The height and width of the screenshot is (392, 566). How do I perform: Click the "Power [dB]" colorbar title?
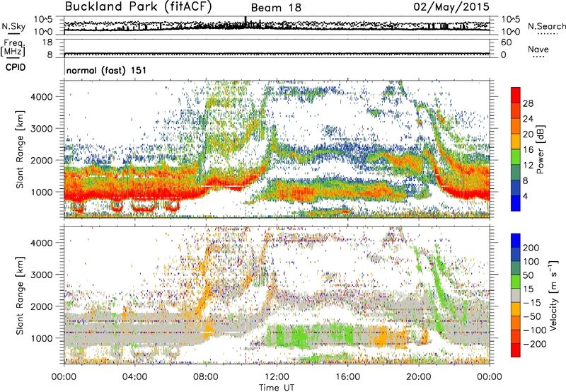pyautogui.click(x=541, y=149)
